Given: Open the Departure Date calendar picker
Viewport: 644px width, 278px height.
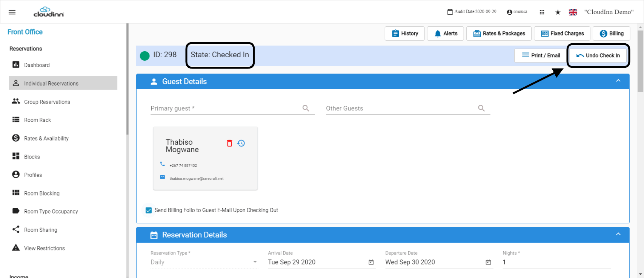Looking at the screenshot, I should [x=489, y=262].
